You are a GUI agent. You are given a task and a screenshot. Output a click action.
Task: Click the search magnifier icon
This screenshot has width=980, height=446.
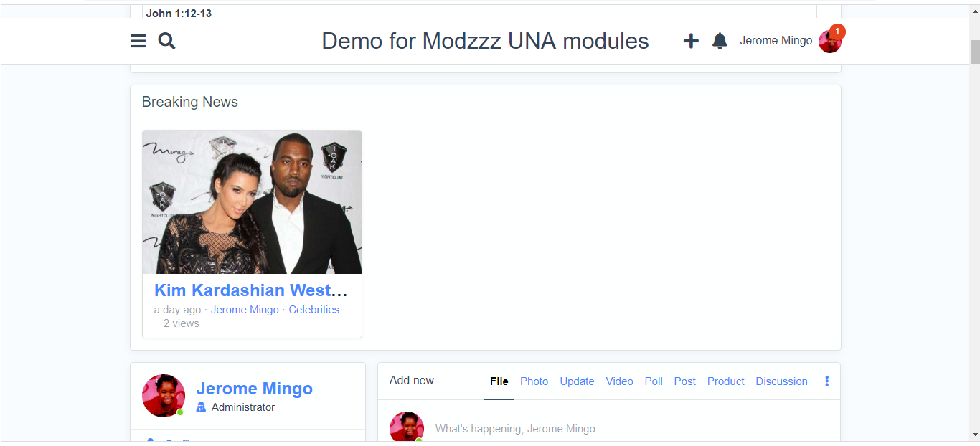coord(166,41)
